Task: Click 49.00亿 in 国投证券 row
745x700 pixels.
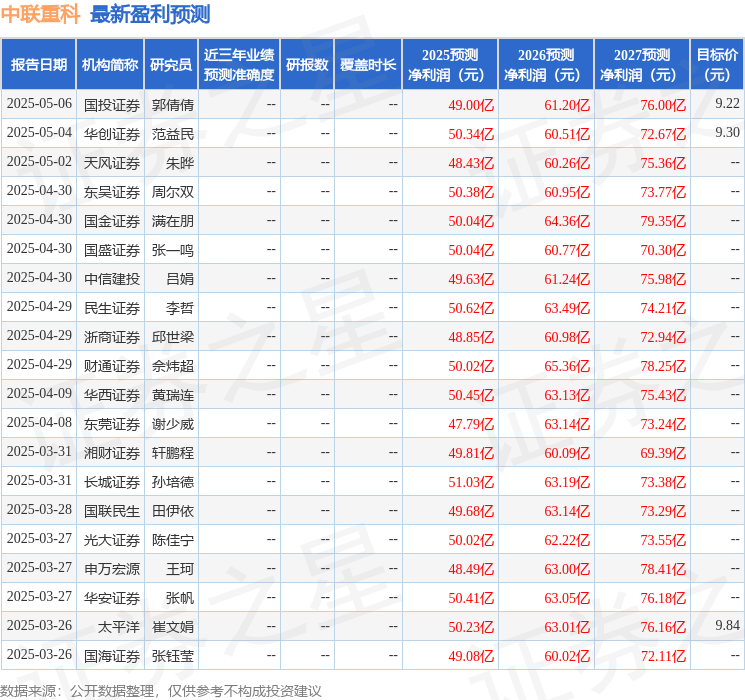Action: [x=471, y=105]
